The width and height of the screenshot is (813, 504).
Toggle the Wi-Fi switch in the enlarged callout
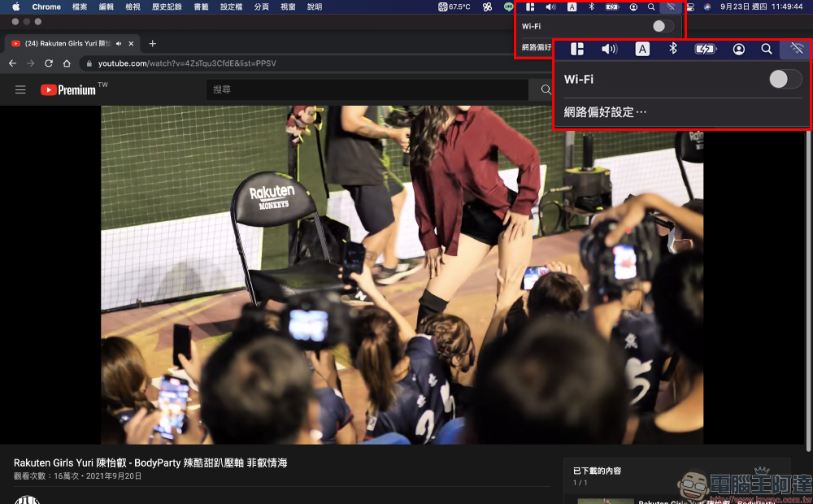785,79
